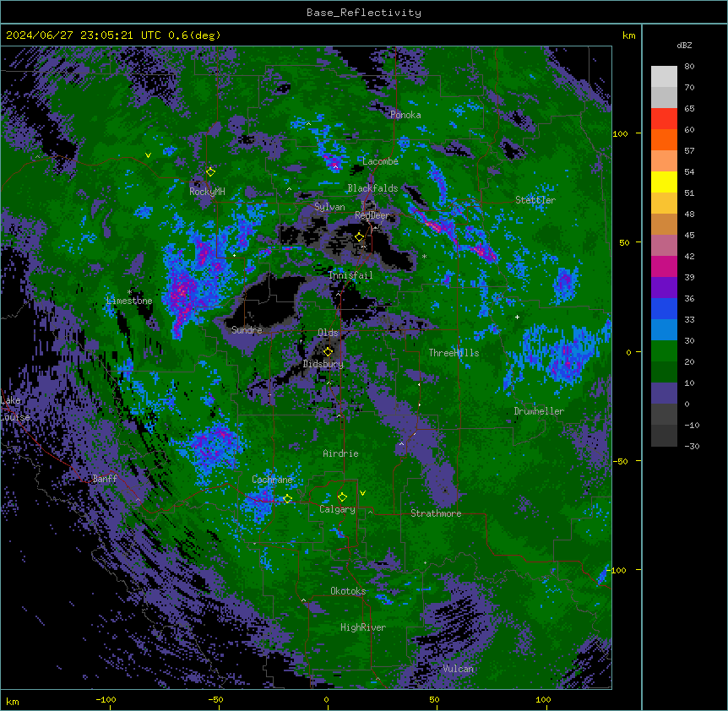Click the -30 value in the dBZ legend
The image size is (728, 711).
click(x=692, y=446)
